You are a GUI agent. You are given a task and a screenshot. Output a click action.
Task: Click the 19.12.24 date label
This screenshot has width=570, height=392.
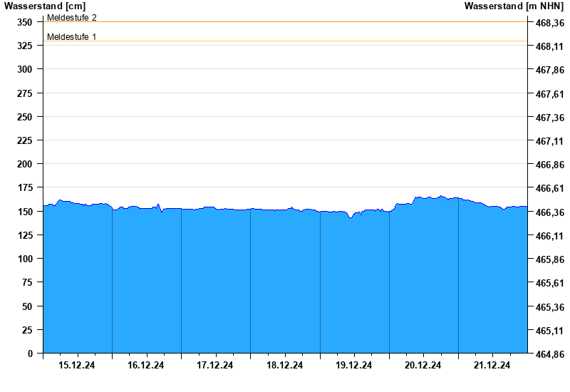[x=354, y=366]
